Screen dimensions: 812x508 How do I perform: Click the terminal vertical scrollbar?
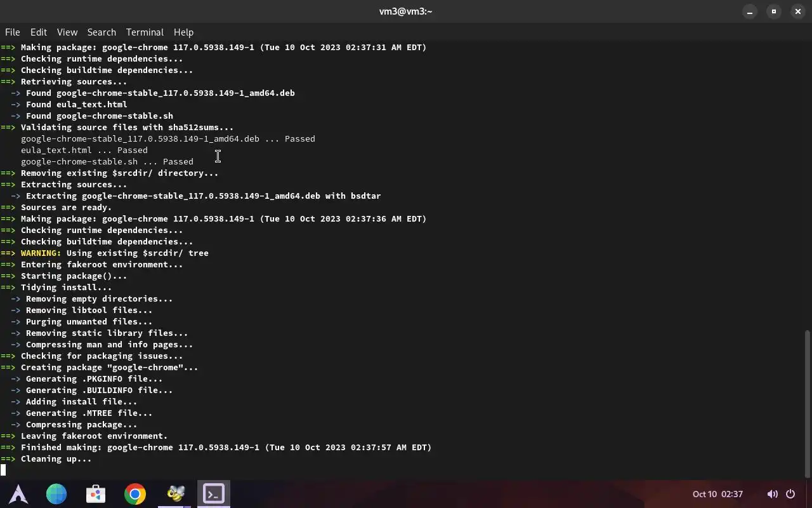pyautogui.click(x=808, y=404)
